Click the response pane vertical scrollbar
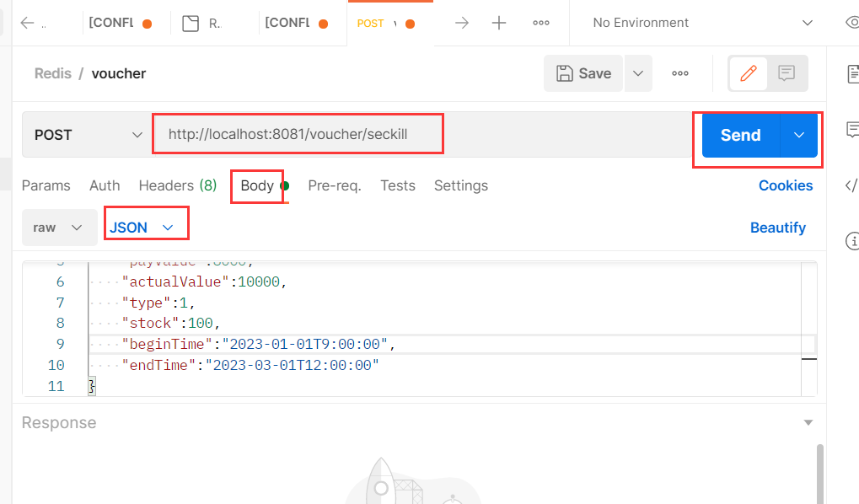This screenshot has height=504, width=859. pyautogui.click(x=819, y=474)
